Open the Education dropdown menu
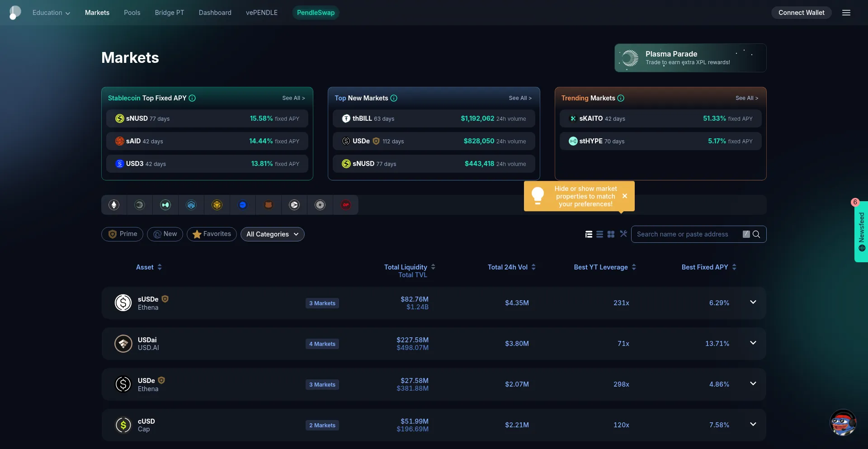This screenshot has height=449, width=868. [x=51, y=13]
